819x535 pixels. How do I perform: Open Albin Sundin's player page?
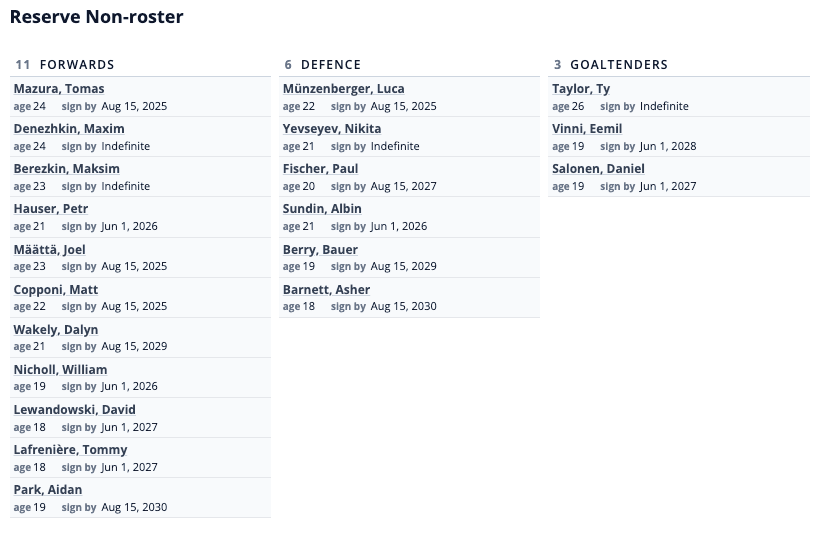[x=322, y=209]
